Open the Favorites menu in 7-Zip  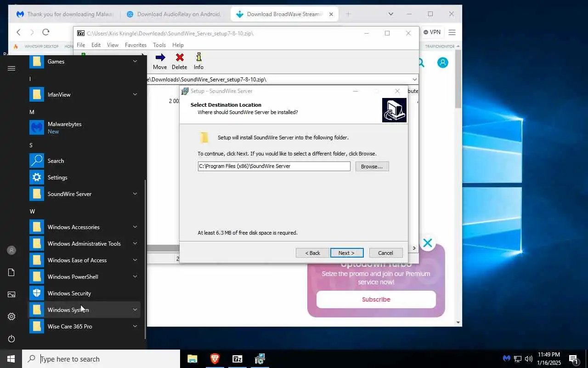point(136,45)
